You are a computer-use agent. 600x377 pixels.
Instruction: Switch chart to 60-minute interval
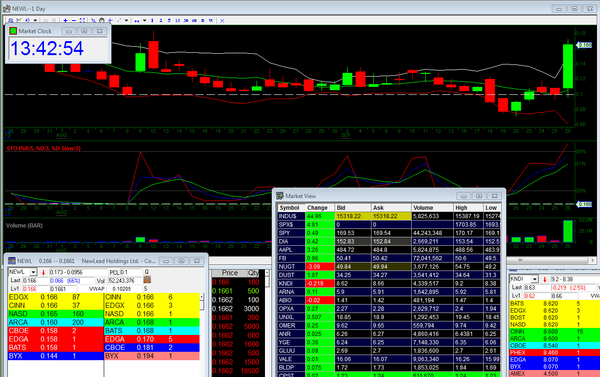[194, 20]
